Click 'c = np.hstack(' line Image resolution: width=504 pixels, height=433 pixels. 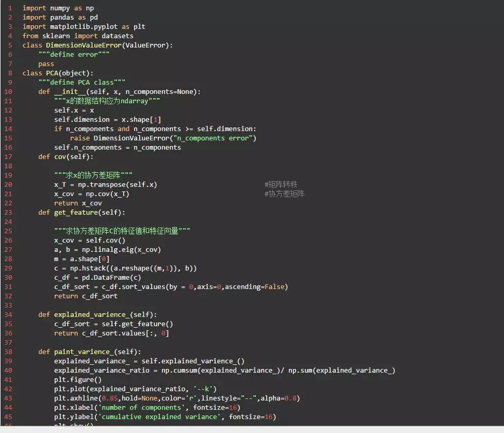125,269
